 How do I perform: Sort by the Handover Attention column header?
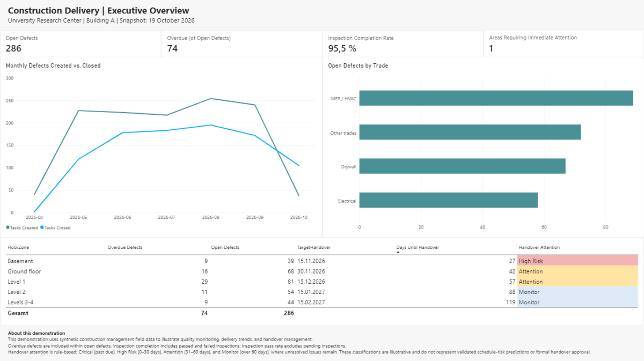click(539, 247)
